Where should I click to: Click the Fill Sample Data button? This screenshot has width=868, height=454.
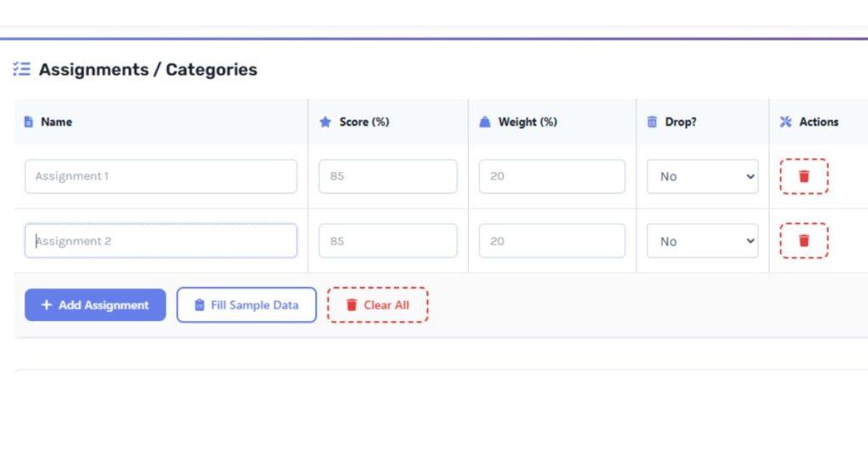[x=246, y=305]
